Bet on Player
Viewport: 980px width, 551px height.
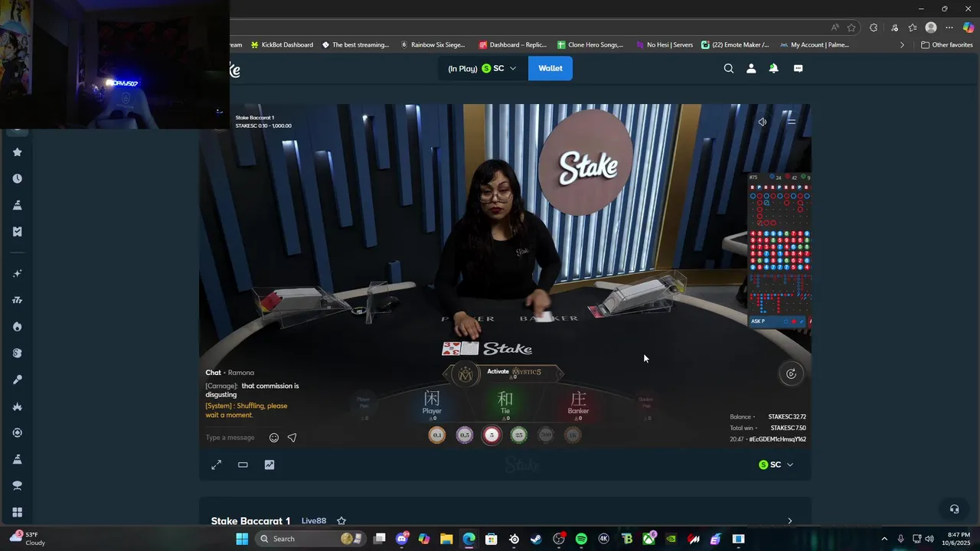point(432,404)
